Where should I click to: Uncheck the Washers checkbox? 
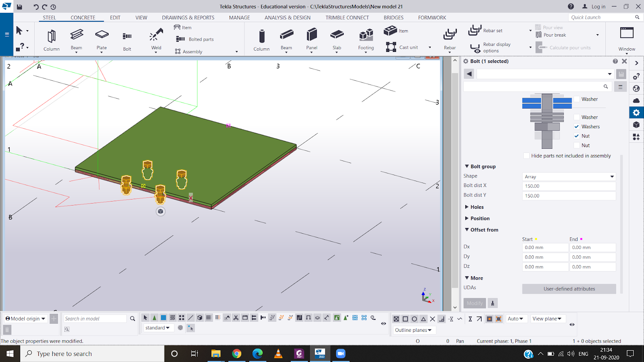tap(577, 127)
